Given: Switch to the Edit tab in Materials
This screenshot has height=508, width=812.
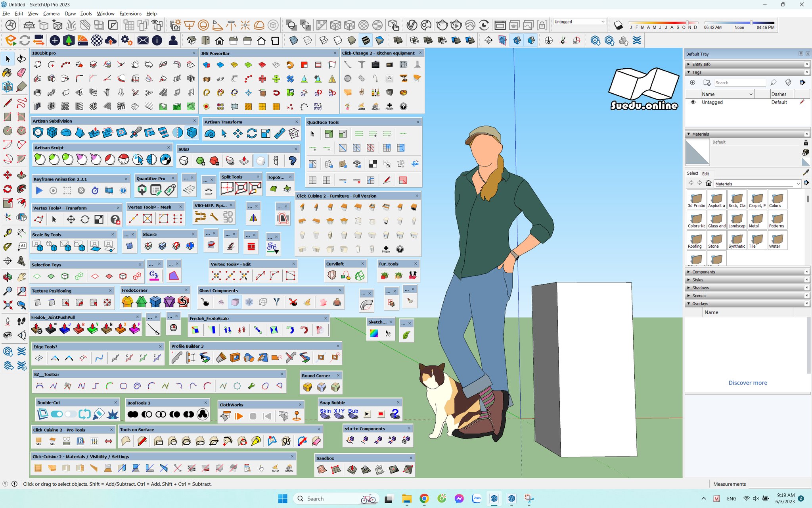Looking at the screenshot, I should tap(705, 173).
